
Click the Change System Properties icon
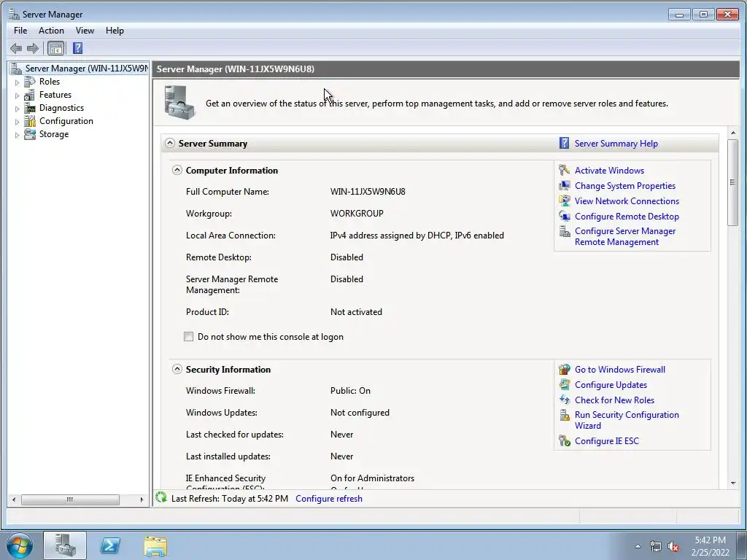point(565,185)
